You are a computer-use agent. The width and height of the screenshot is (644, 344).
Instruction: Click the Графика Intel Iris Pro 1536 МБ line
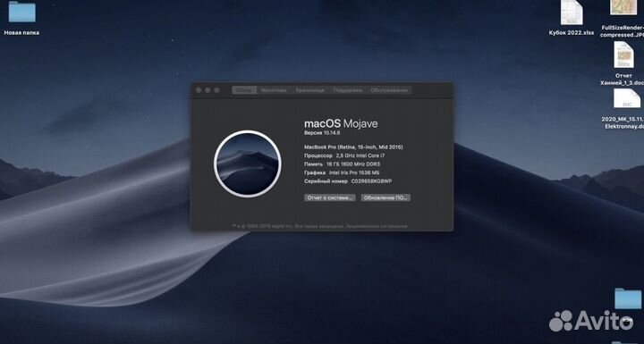(x=342, y=172)
